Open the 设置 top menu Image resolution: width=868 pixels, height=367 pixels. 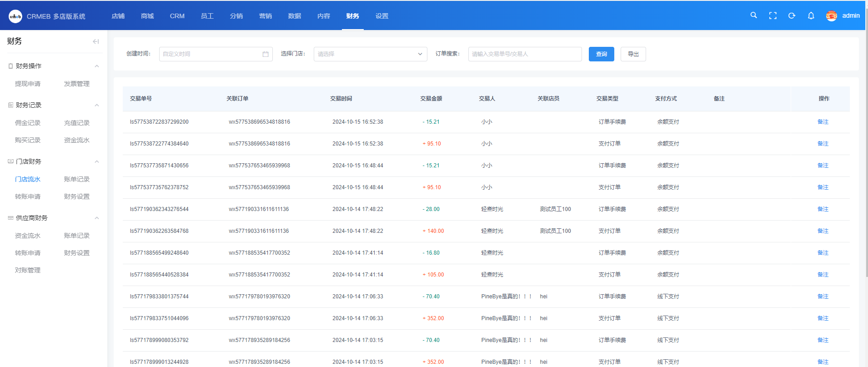click(x=381, y=16)
